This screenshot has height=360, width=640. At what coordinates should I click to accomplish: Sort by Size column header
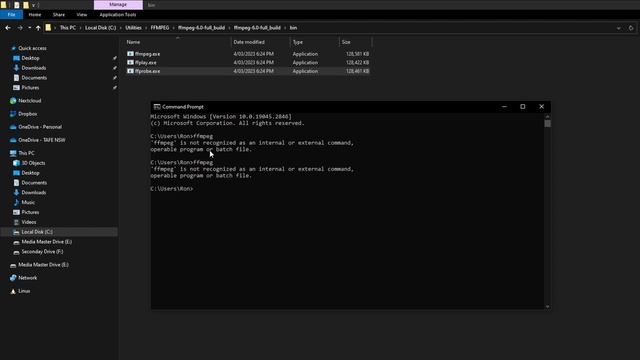click(346, 42)
